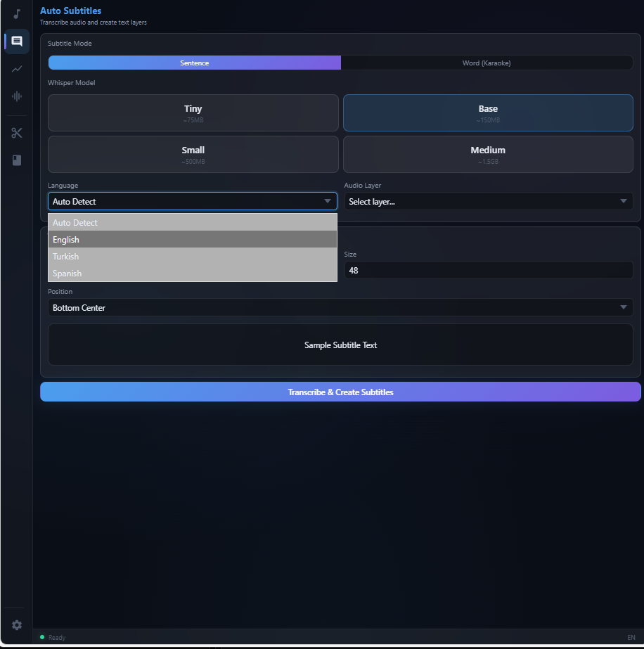Viewport: 644px width, 649px height.
Task: Click the Auto Subtitles heading
Action: point(70,11)
